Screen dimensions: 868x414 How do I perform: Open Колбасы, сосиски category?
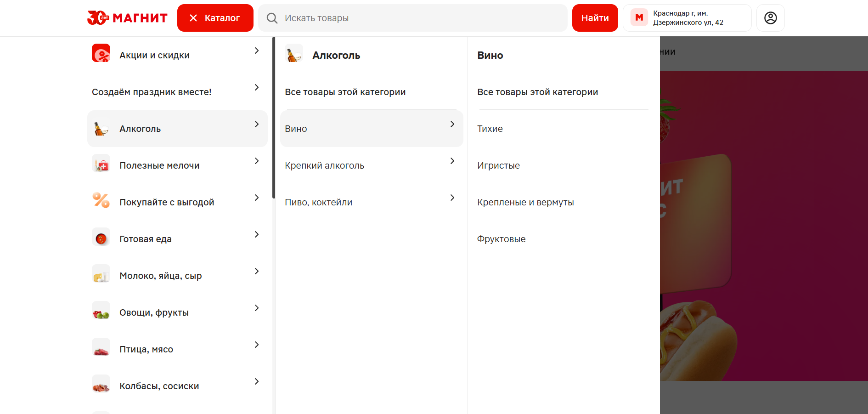pos(177,386)
